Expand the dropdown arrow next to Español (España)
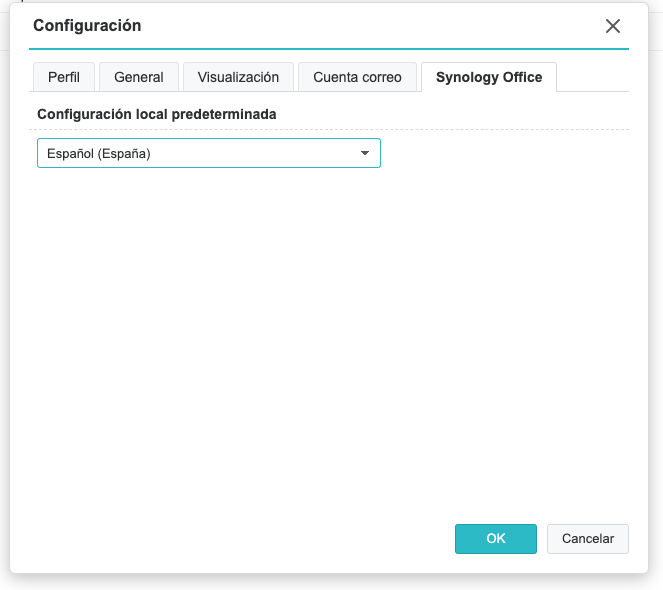Viewport: 663px width, 590px height. pos(364,153)
